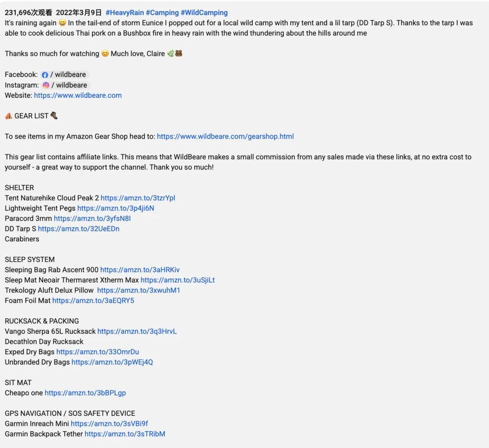Open the Rab Ascent 900 sleeping bag link
Screen dimensions: 489x448
[x=139, y=270]
